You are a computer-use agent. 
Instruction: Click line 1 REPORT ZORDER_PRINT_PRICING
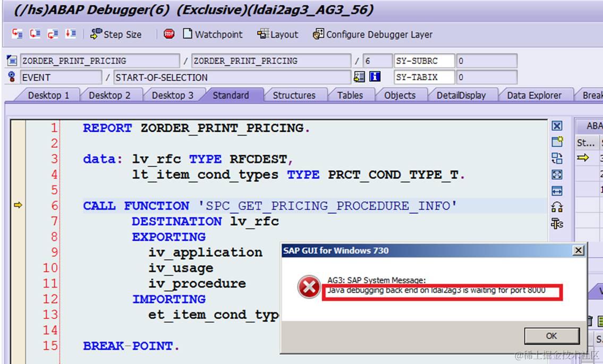(196, 128)
